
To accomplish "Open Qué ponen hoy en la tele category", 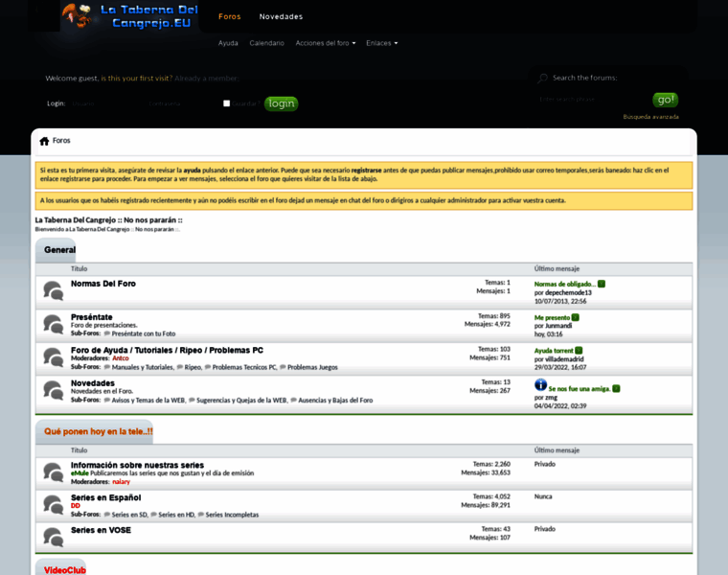I will [99, 431].
